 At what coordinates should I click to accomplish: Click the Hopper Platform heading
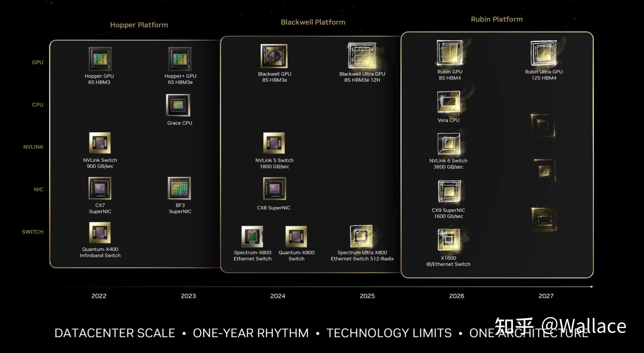[x=139, y=25]
